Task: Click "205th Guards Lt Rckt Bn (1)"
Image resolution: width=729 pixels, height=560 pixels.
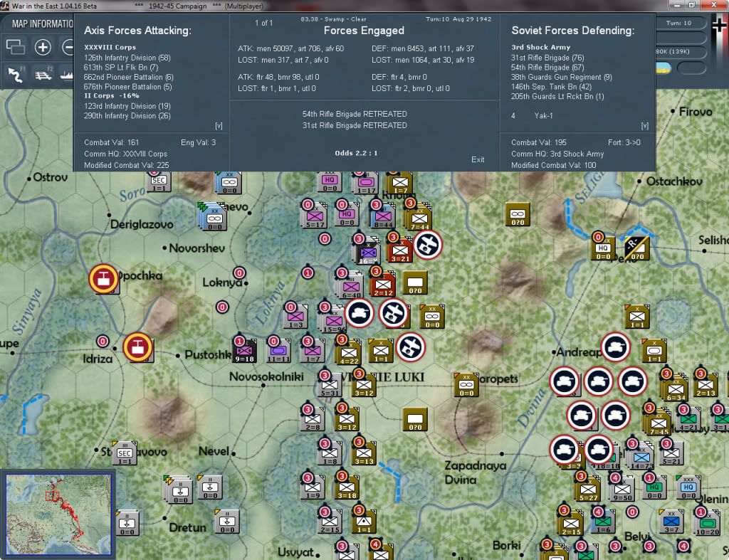Action: click(557, 97)
